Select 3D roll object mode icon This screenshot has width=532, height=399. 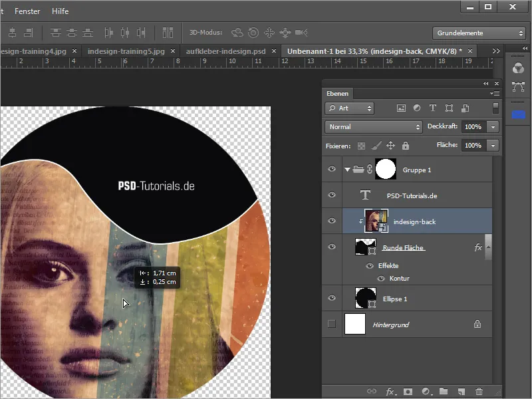(x=253, y=33)
